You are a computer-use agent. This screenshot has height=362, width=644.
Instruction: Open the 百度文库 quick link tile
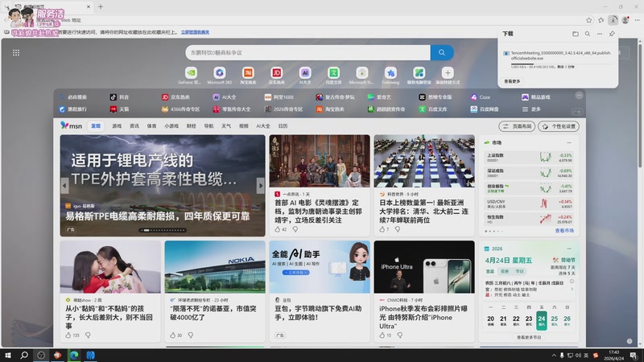point(333,76)
